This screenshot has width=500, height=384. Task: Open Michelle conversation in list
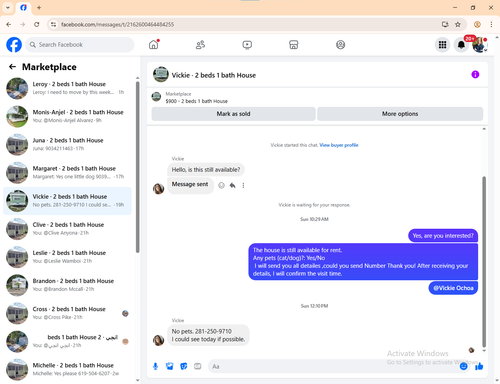pyautogui.click(x=67, y=369)
